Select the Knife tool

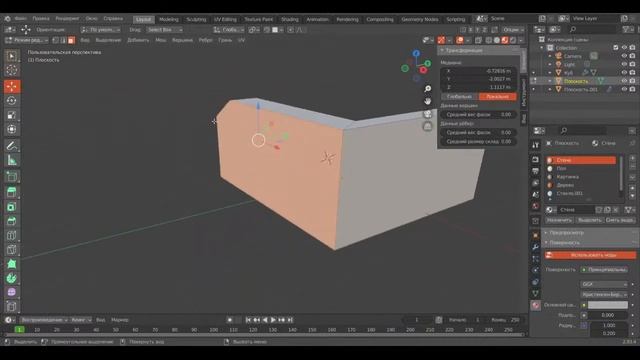click(11, 249)
